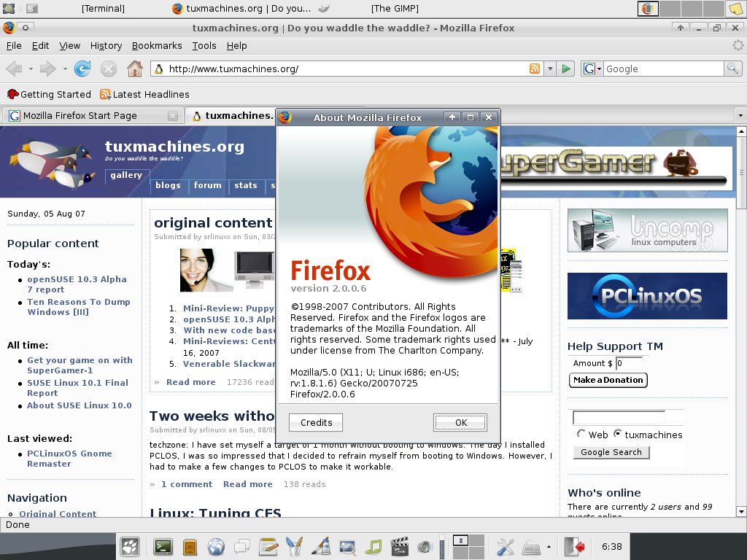Open the Bookmarks menu

point(157,46)
